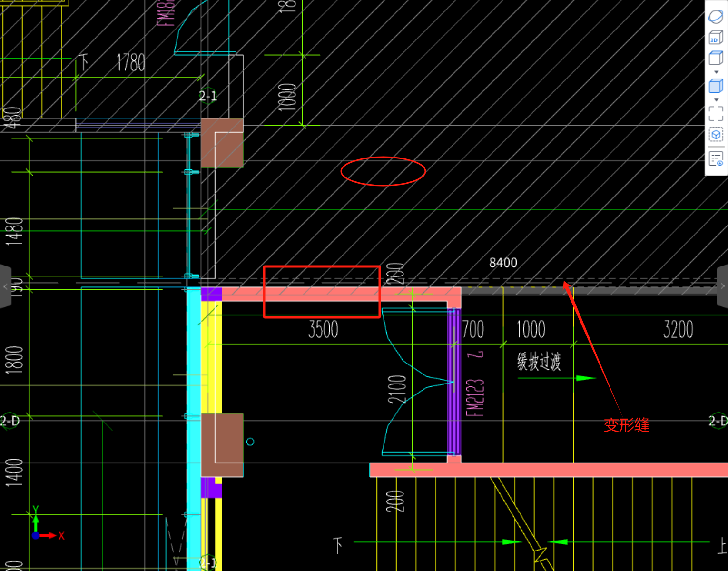Open the display style dropdown arrow

(716, 100)
